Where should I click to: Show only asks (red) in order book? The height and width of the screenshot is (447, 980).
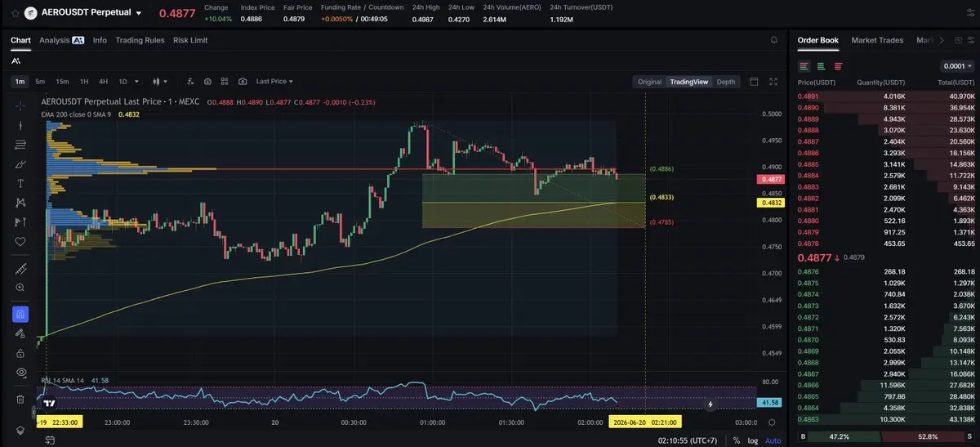(838, 66)
